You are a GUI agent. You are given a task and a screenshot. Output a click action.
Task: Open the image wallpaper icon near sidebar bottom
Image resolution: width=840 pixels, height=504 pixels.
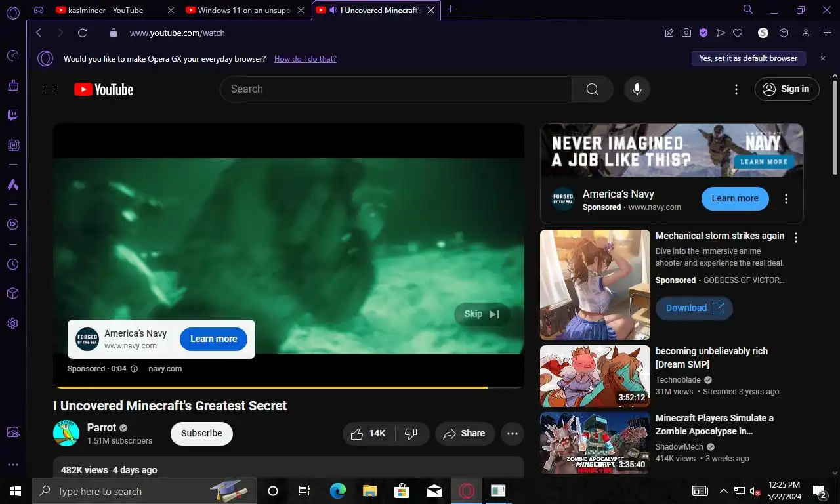(12, 432)
